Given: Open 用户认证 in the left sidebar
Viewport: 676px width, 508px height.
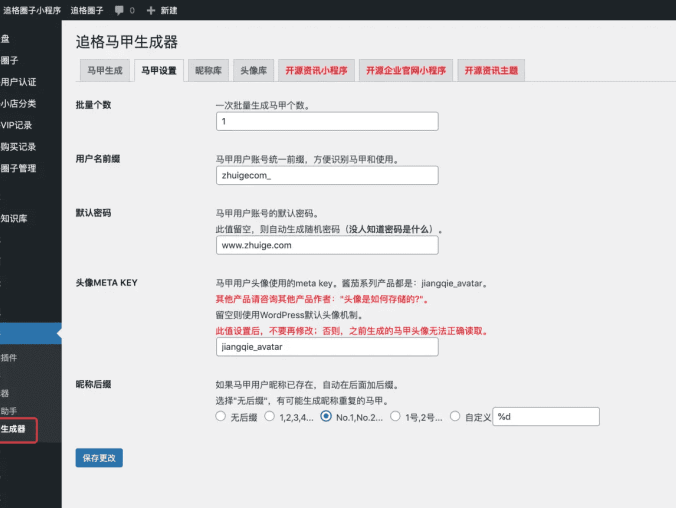Looking at the screenshot, I should coord(20,82).
